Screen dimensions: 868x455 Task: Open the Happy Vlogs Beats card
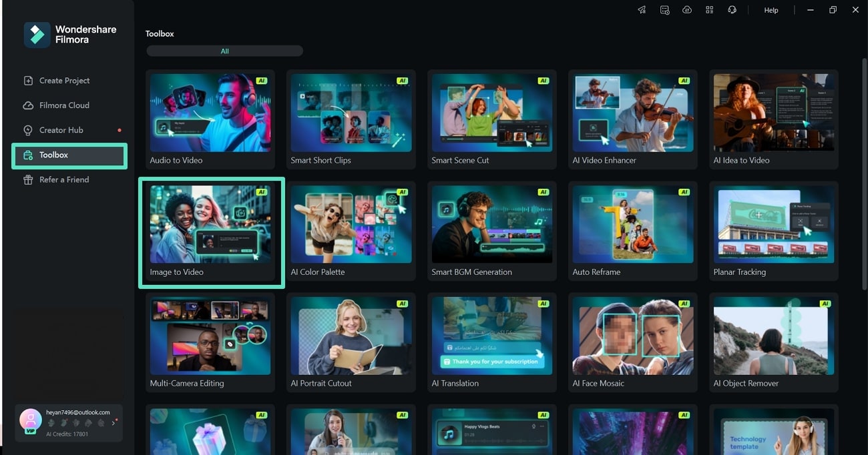492,430
